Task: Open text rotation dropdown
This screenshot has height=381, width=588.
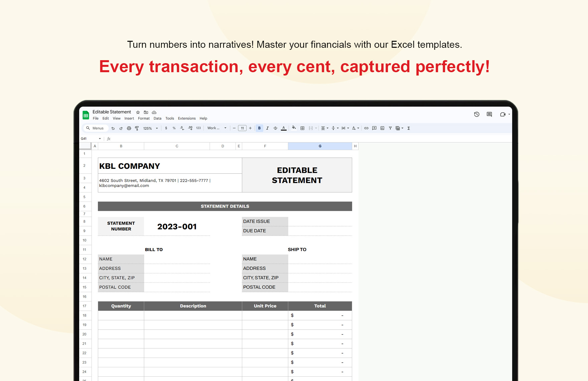Action: tap(355, 128)
